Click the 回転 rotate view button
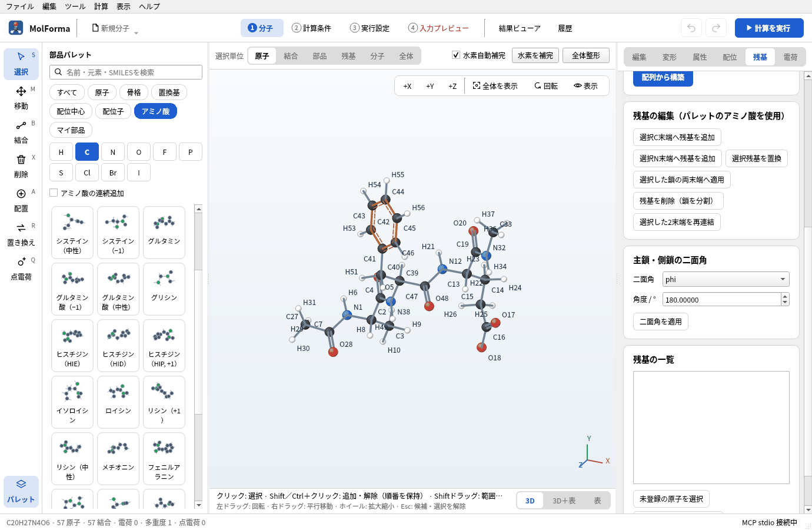 point(546,86)
